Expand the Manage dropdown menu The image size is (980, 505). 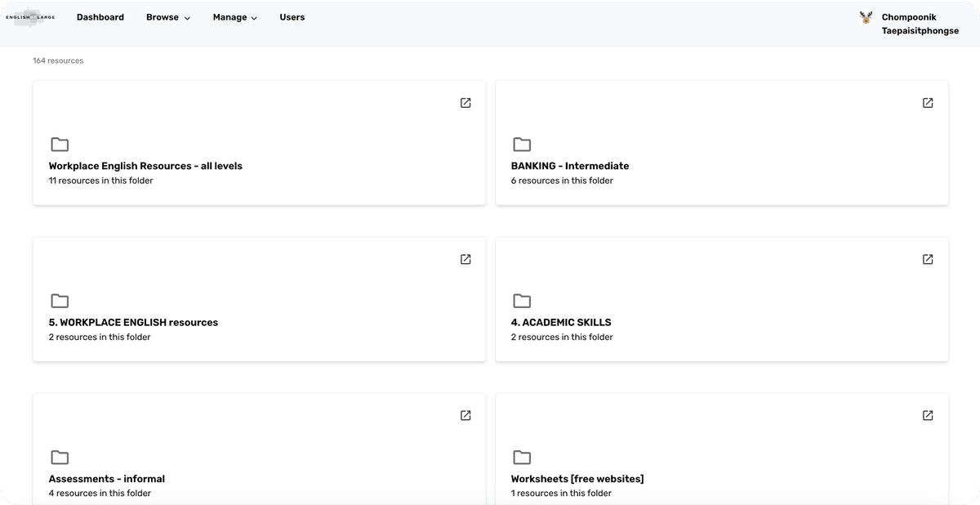[234, 17]
